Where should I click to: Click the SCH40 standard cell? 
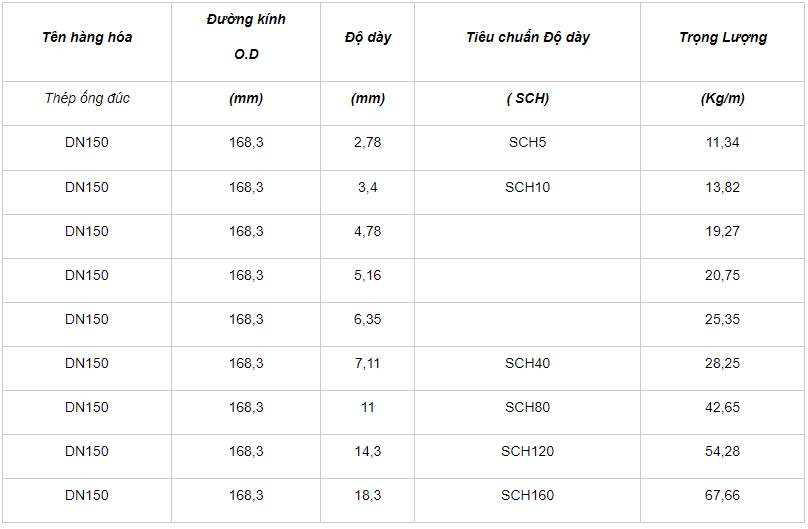click(527, 363)
